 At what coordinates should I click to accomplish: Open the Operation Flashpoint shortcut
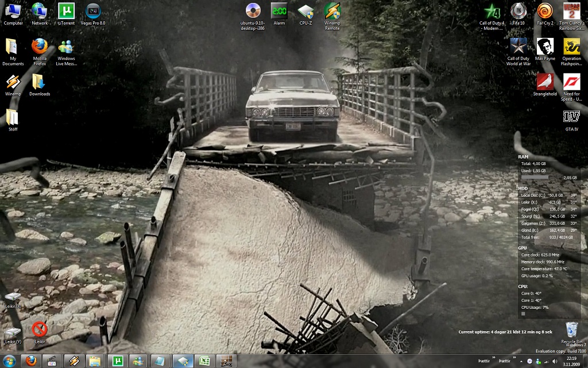571,52
